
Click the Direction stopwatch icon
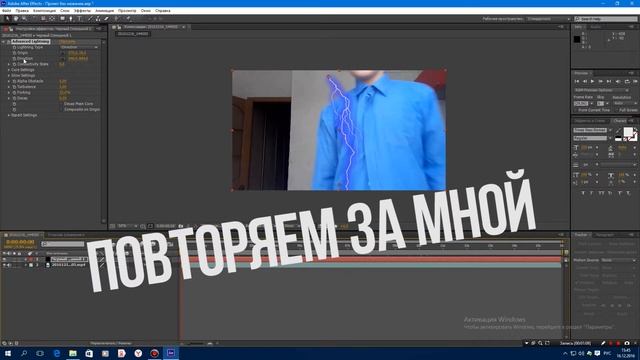point(14,59)
